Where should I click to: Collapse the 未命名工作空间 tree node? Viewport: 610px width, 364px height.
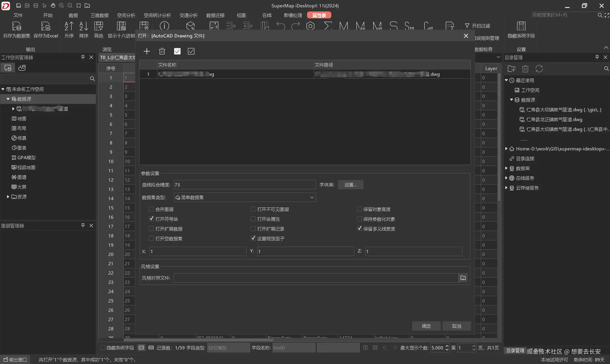point(3,89)
